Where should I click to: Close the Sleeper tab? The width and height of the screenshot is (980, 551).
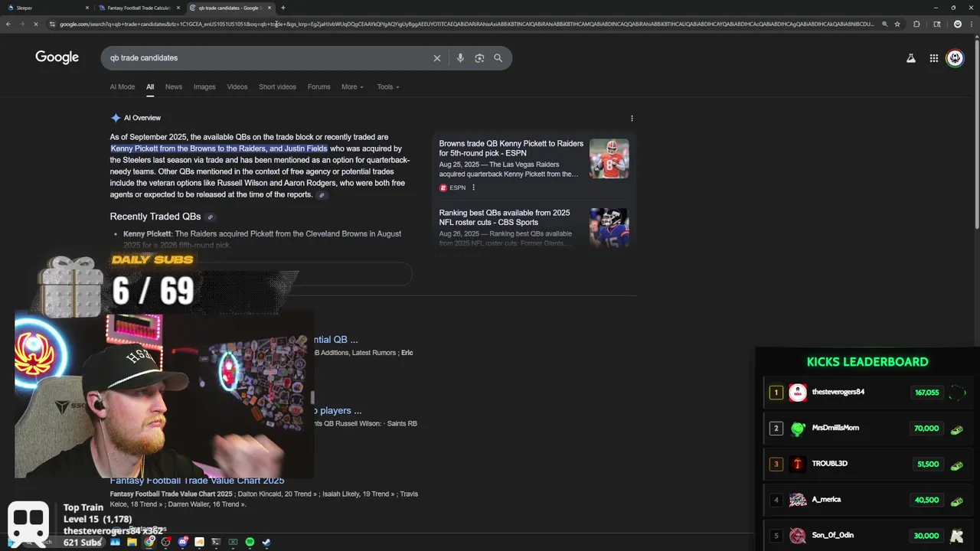(87, 8)
